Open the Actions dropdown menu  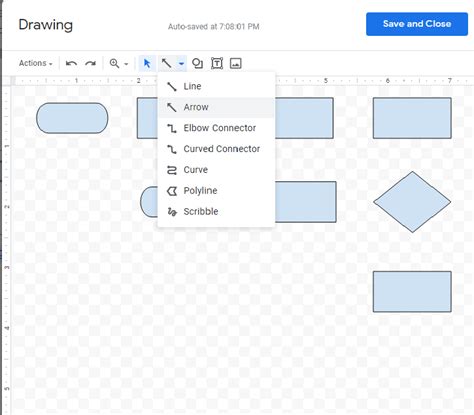pos(36,63)
